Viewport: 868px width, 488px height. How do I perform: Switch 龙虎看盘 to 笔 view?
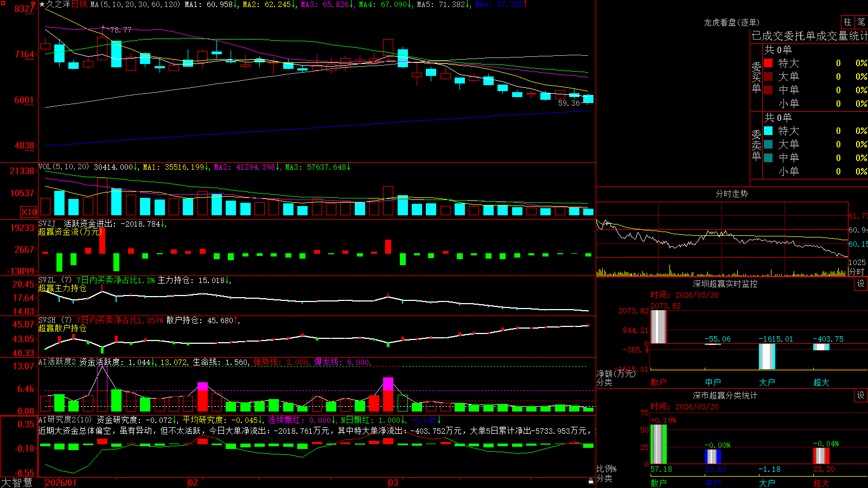(x=861, y=22)
